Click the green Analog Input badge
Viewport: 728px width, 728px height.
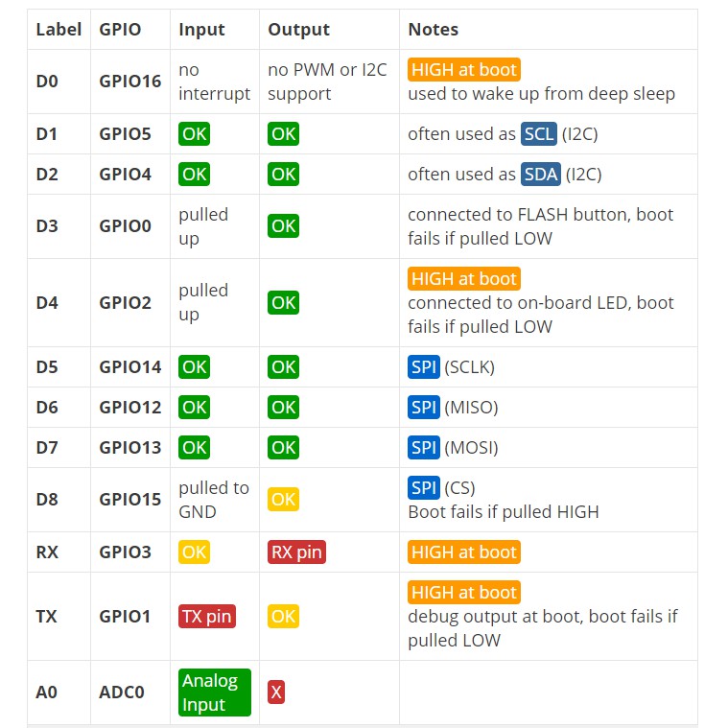point(215,693)
